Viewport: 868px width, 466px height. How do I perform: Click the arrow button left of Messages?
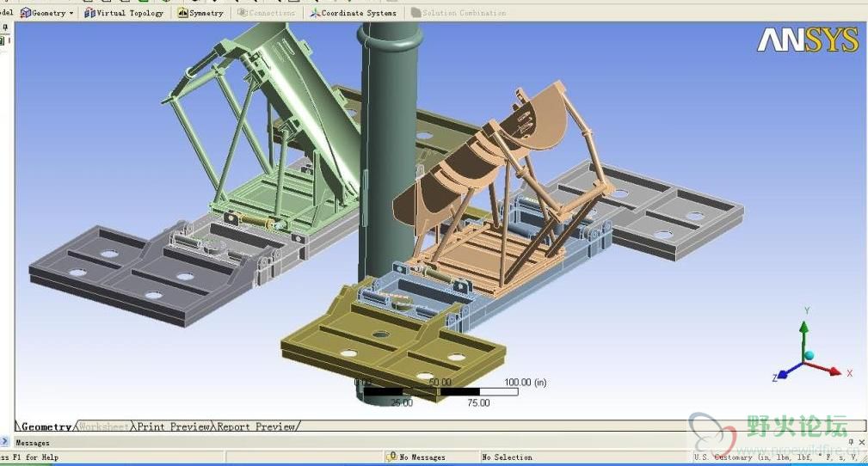pyautogui.click(x=4, y=442)
